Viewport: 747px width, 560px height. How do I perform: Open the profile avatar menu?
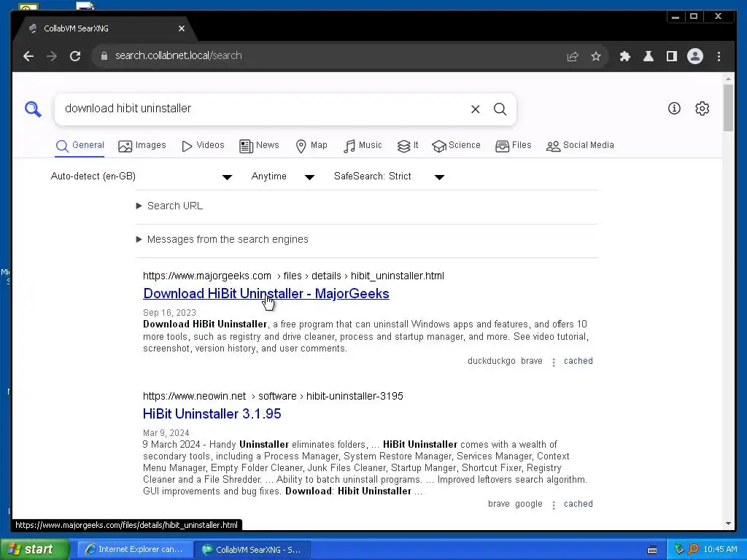695,57
